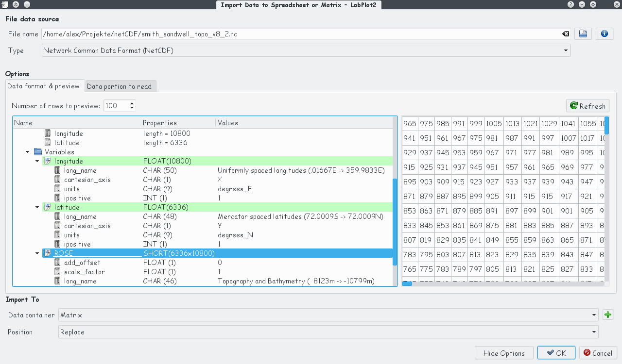The height and width of the screenshot is (364, 622).
Task: Click the long_name attribute icon under ROSE
Action: tap(57, 281)
